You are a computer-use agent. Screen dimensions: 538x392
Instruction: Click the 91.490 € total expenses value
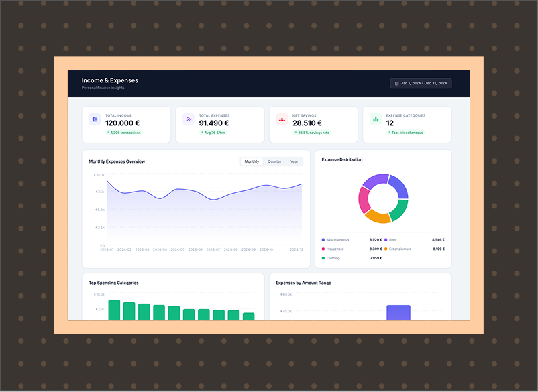[214, 123]
